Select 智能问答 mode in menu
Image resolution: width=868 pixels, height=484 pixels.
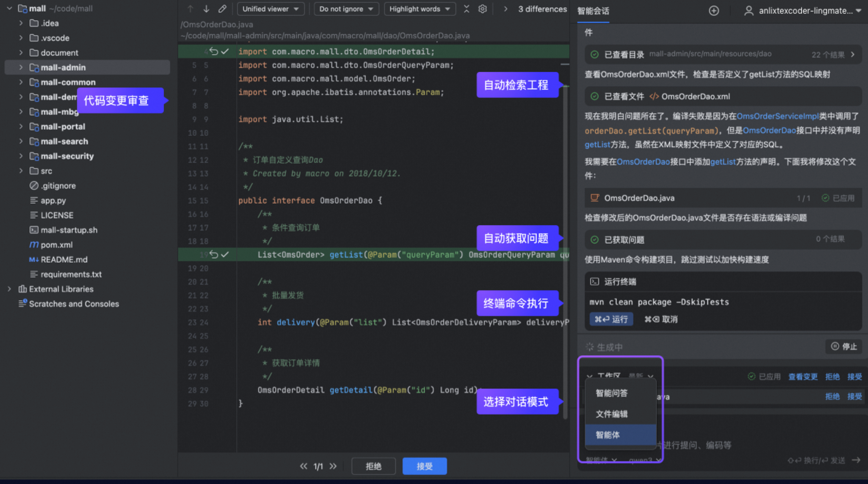click(x=620, y=393)
